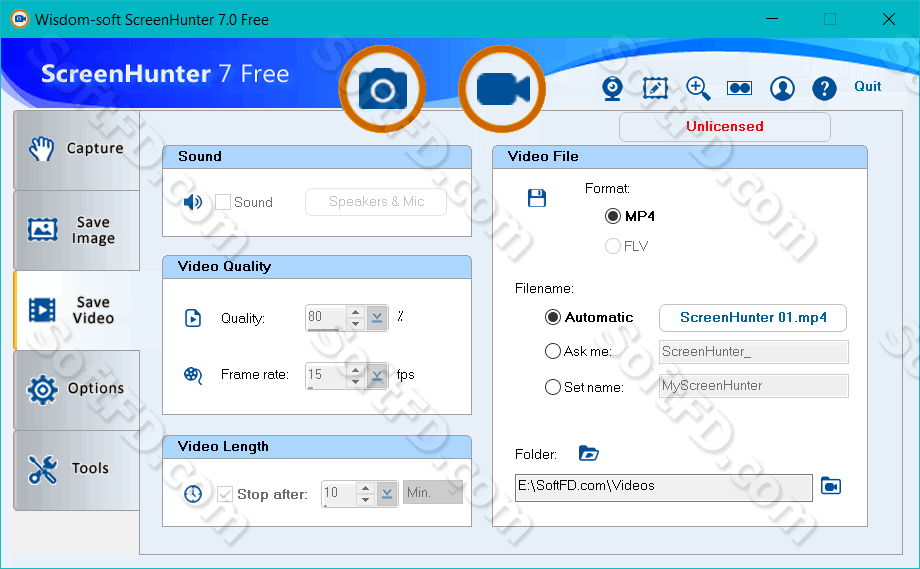Open the Frame rate dropdown arrow
Image resolution: width=920 pixels, height=569 pixels.
point(377,375)
